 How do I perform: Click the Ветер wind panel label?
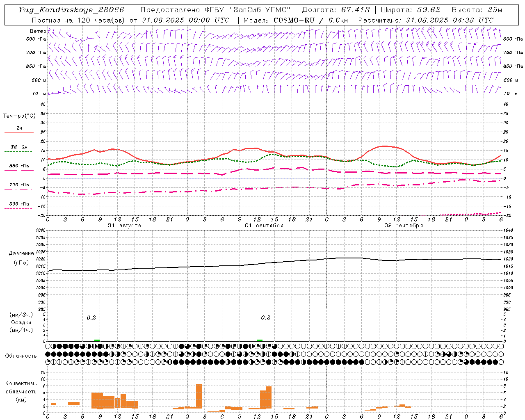point(38,31)
